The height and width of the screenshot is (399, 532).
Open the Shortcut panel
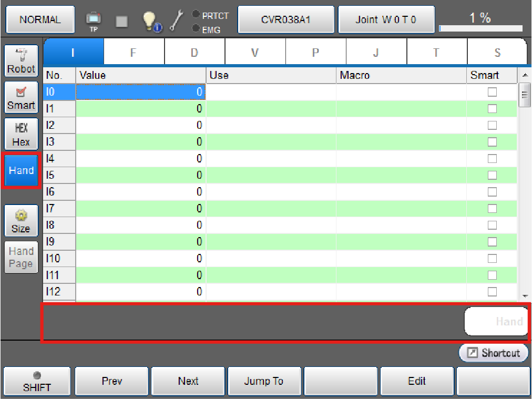tap(494, 353)
